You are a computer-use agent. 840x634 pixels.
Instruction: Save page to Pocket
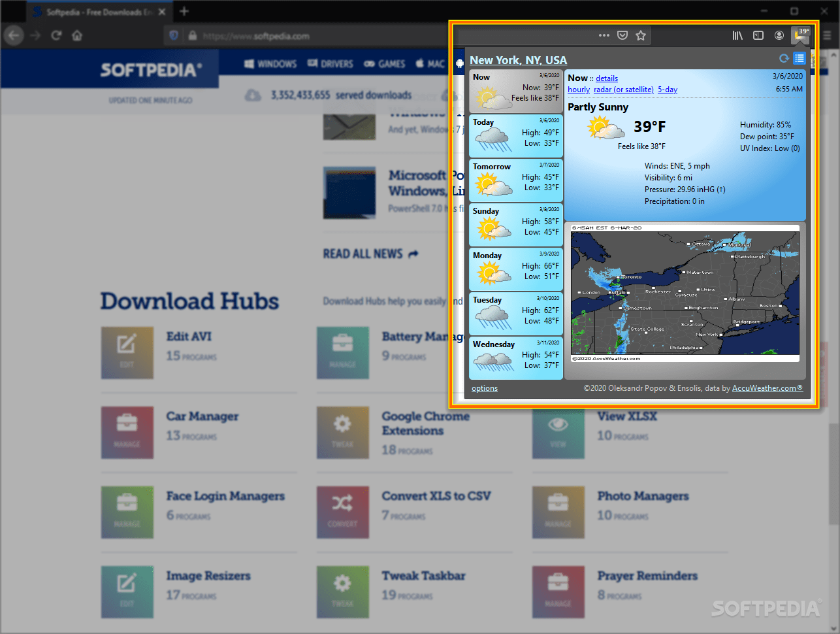click(622, 35)
